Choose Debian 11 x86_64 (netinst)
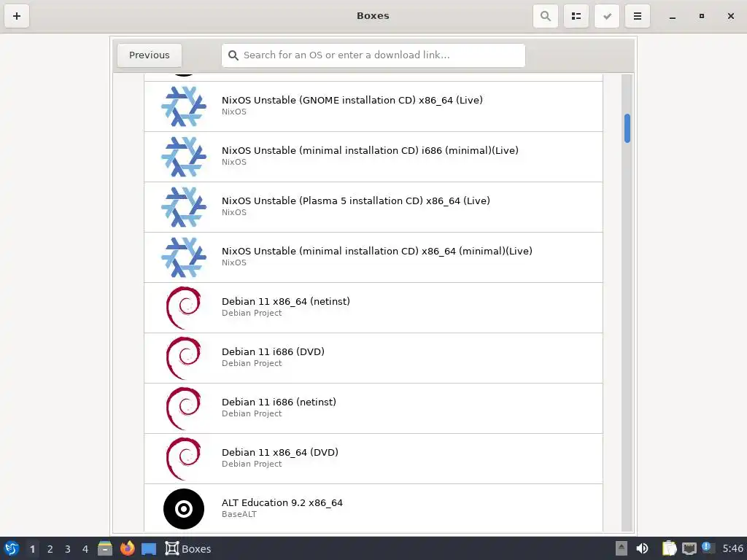The height and width of the screenshot is (560, 747). coord(373,308)
